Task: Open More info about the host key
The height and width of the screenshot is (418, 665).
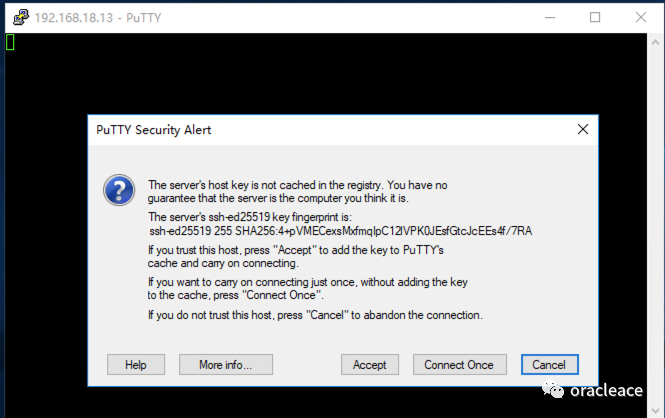Action: point(225,365)
